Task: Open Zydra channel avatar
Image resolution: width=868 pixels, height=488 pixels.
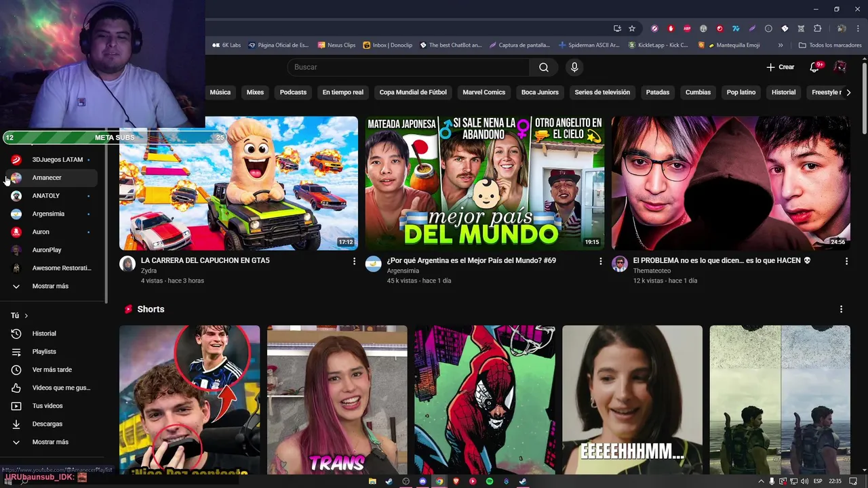Action: coord(127,264)
